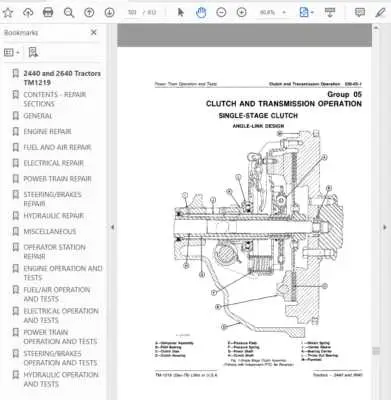The width and height of the screenshot is (391, 400).
Task: Select HYDRAULIC OPERATION AND TESTS bookmark
Action: [x=61, y=380]
